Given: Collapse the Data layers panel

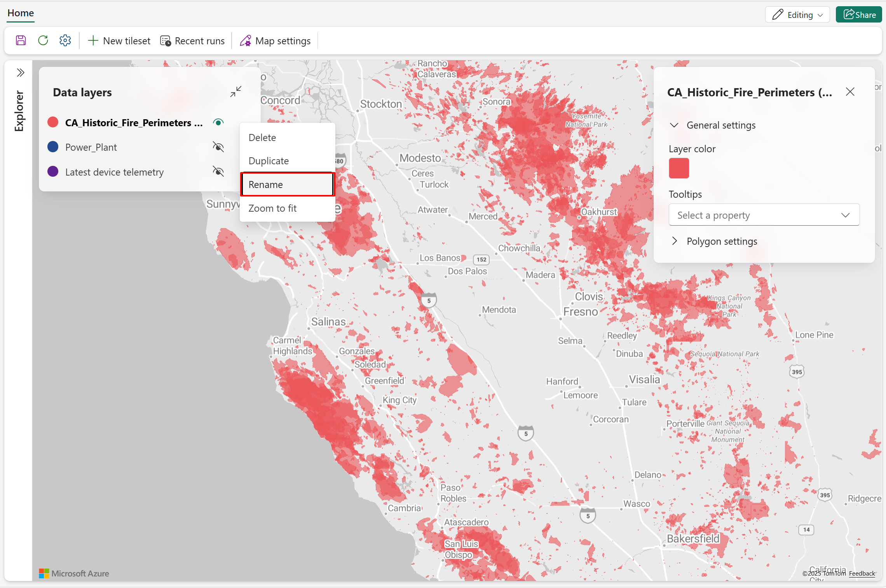Looking at the screenshot, I should coord(235,92).
